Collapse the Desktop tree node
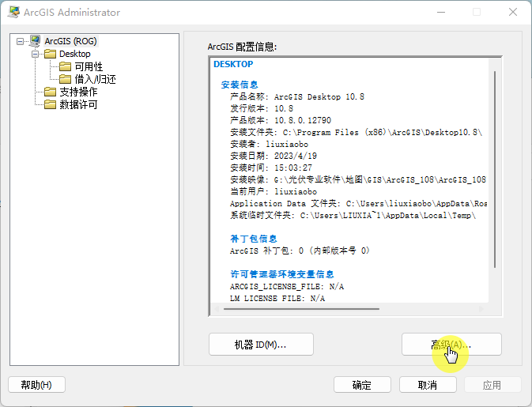The image size is (532, 407). [36, 54]
